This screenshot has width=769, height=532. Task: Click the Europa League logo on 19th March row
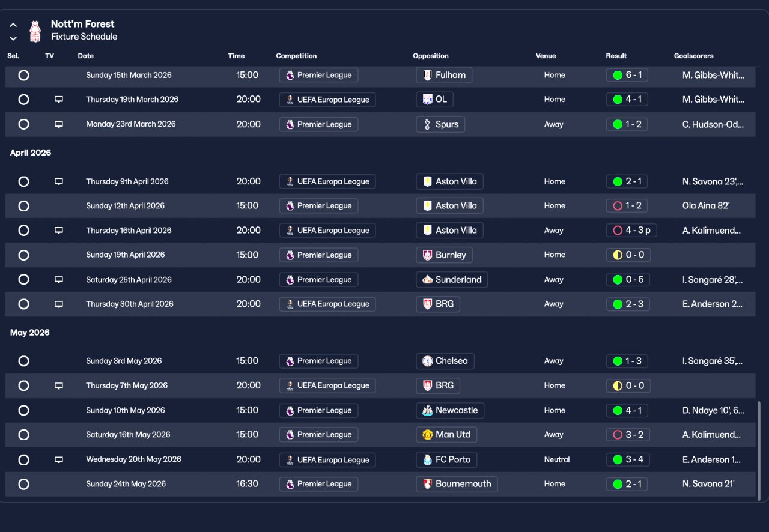tap(290, 100)
